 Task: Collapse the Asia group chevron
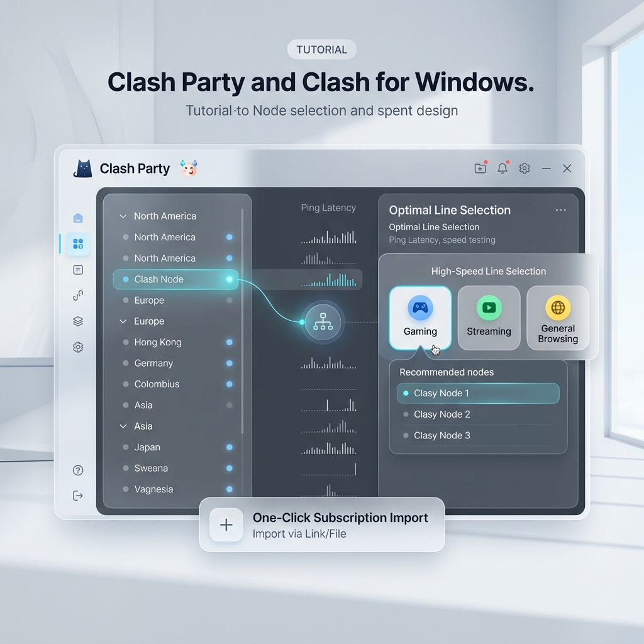(123, 426)
